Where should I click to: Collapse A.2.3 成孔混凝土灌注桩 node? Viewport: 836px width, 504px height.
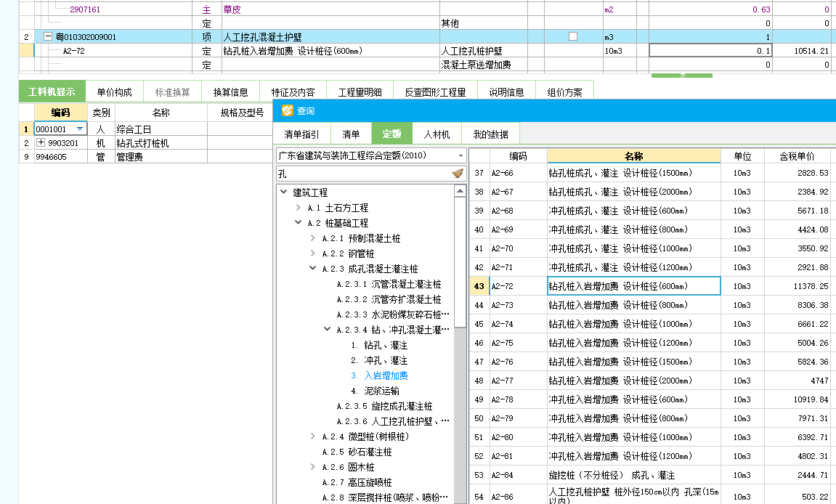(x=312, y=268)
